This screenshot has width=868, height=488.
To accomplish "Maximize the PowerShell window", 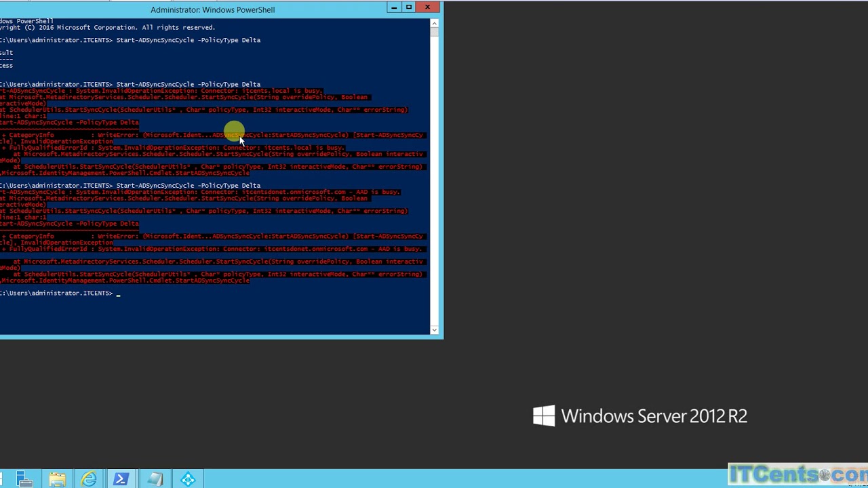I will coord(409,7).
